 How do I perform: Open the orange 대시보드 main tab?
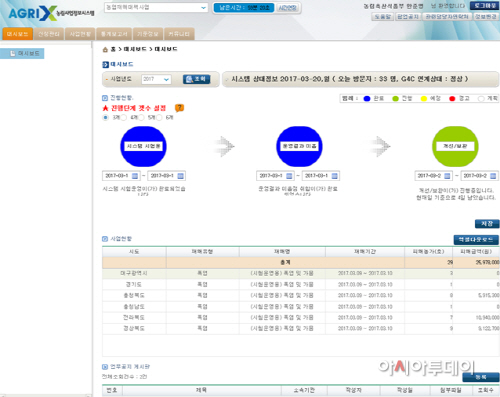tap(17, 34)
